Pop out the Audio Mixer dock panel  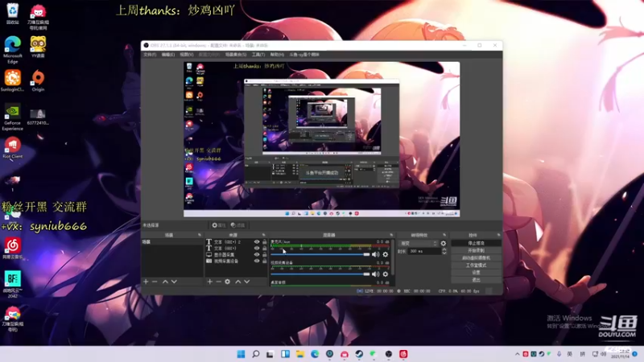(x=391, y=235)
